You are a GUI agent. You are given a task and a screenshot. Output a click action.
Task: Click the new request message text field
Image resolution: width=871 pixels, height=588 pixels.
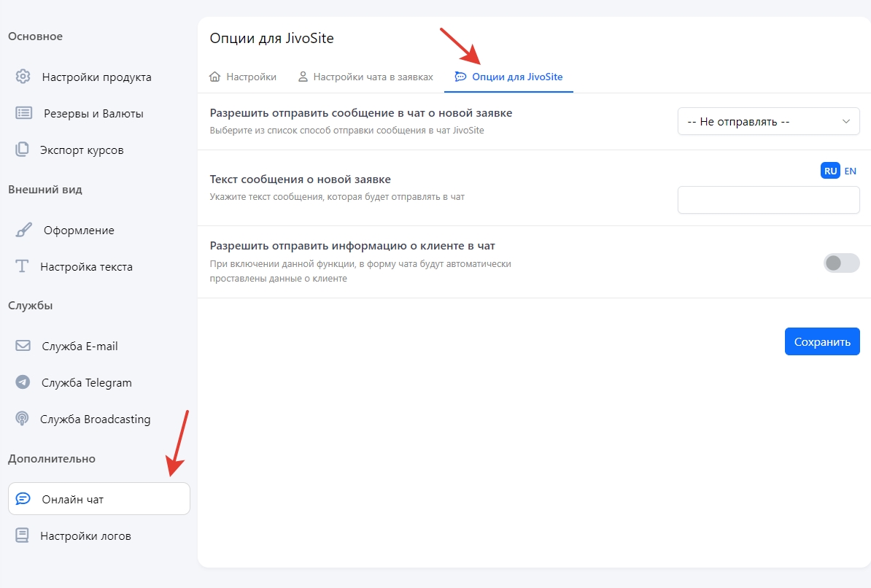(x=768, y=200)
